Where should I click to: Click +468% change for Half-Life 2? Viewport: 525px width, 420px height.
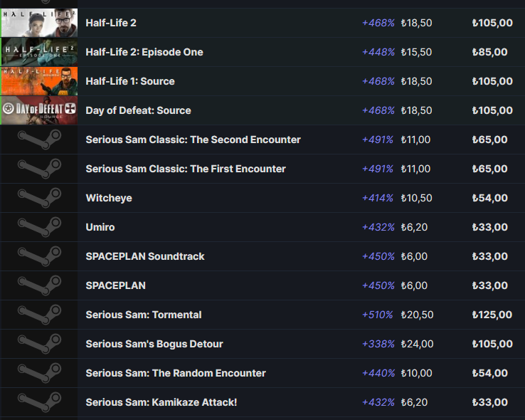coord(378,23)
